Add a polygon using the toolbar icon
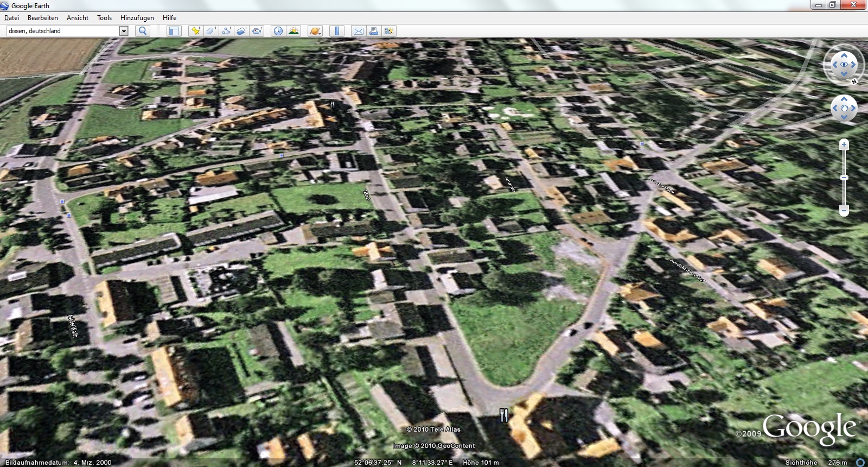Viewport: 868px width, 467px height. pyautogui.click(x=211, y=31)
